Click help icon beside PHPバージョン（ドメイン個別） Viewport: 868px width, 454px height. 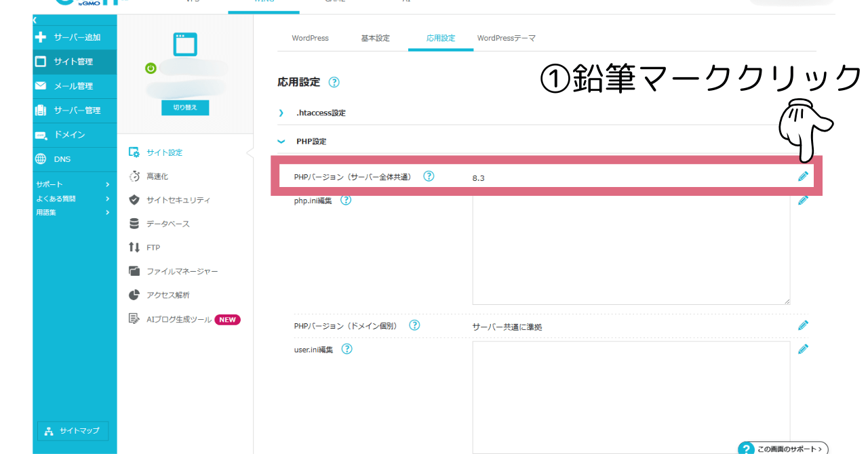click(414, 325)
